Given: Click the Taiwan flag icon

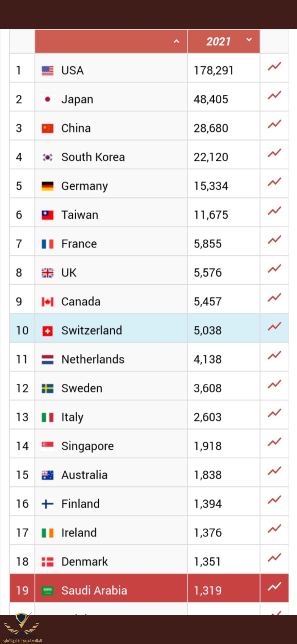Looking at the screenshot, I should pyautogui.click(x=47, y=215).
